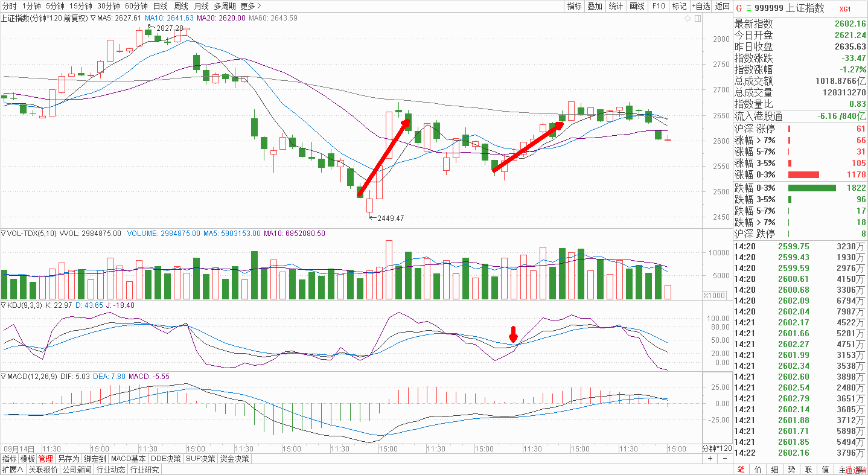
Task: Click the 指标 button in the top toolbar
Action: [x=574, y=6]
